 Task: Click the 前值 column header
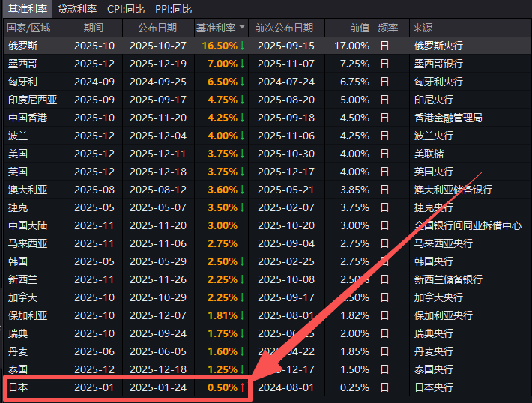coord(360,28)
